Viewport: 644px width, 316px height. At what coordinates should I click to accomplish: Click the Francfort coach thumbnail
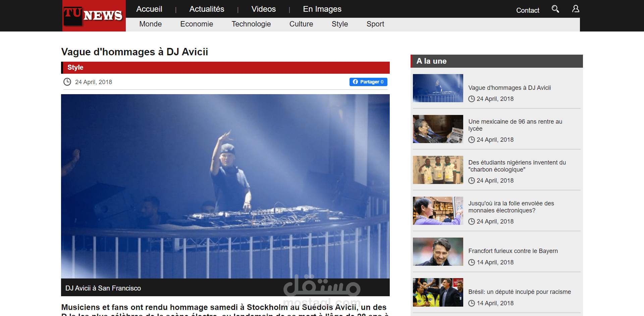(x=438, y=252)
